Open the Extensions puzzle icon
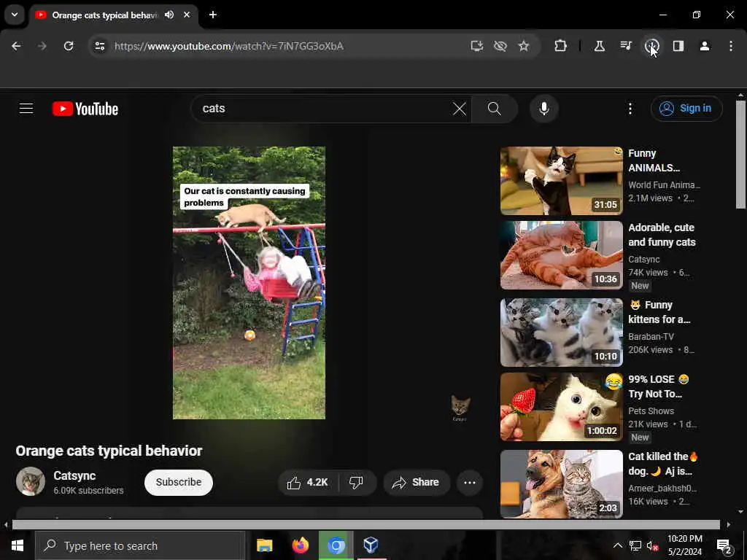 561,46
